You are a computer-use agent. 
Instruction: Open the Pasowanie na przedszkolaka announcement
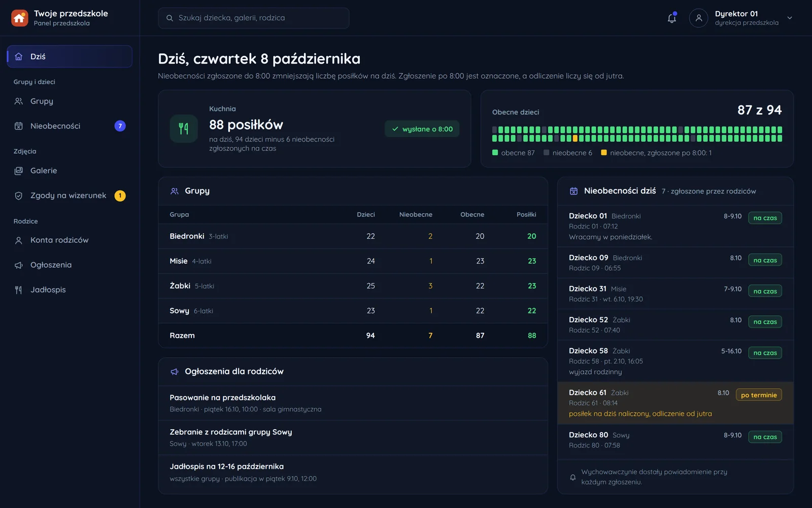pyautogui.click(x=353, y=403)
